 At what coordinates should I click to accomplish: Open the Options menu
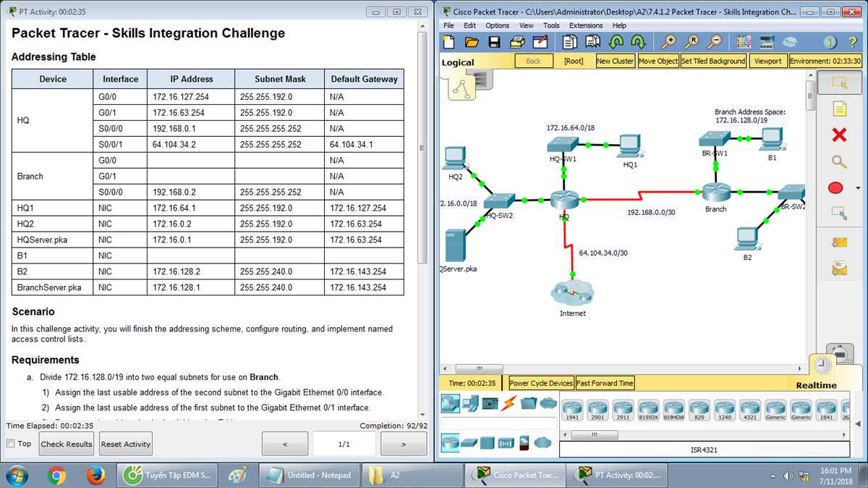[x=497, y=25]
